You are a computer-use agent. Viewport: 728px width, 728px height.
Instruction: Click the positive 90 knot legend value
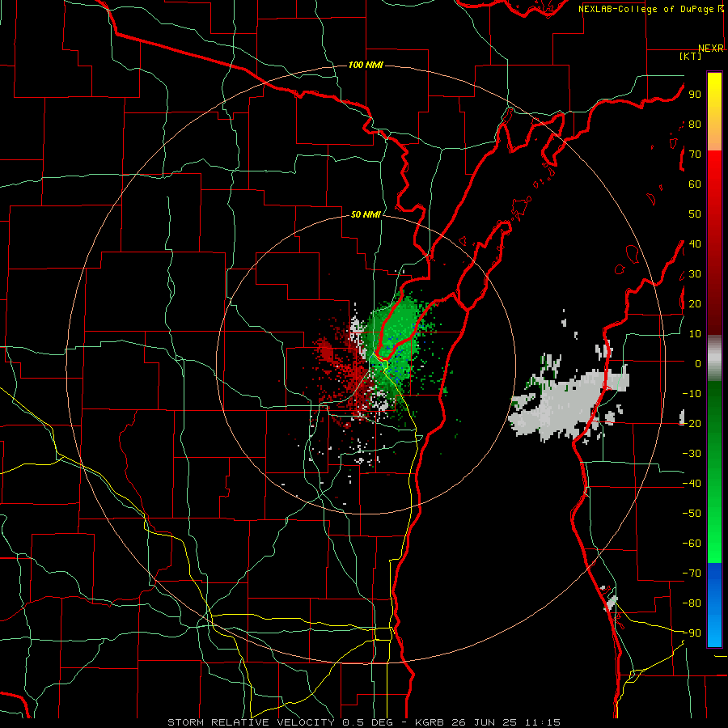click(695, 95)
